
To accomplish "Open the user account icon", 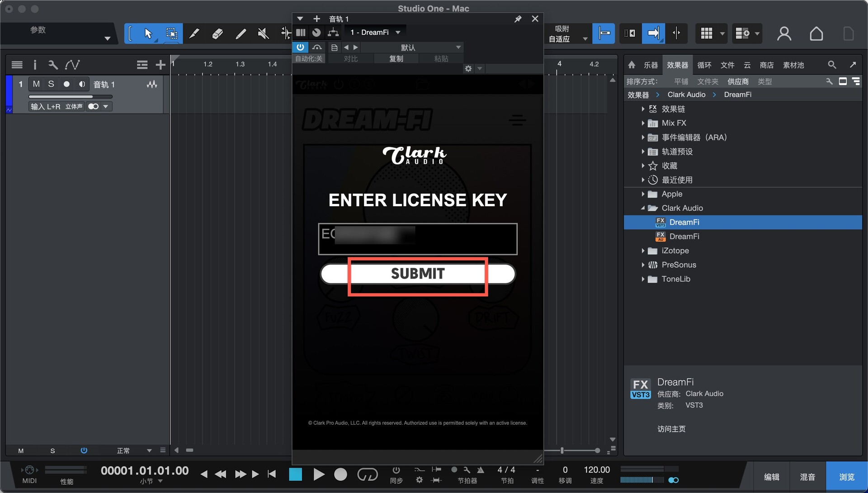I will (x=784, y=33).
